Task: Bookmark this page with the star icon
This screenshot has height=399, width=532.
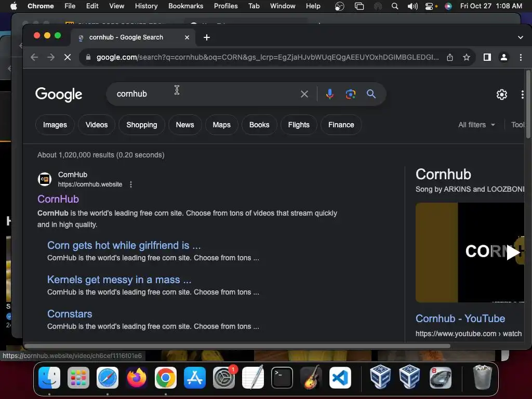Action: [467, 57]
